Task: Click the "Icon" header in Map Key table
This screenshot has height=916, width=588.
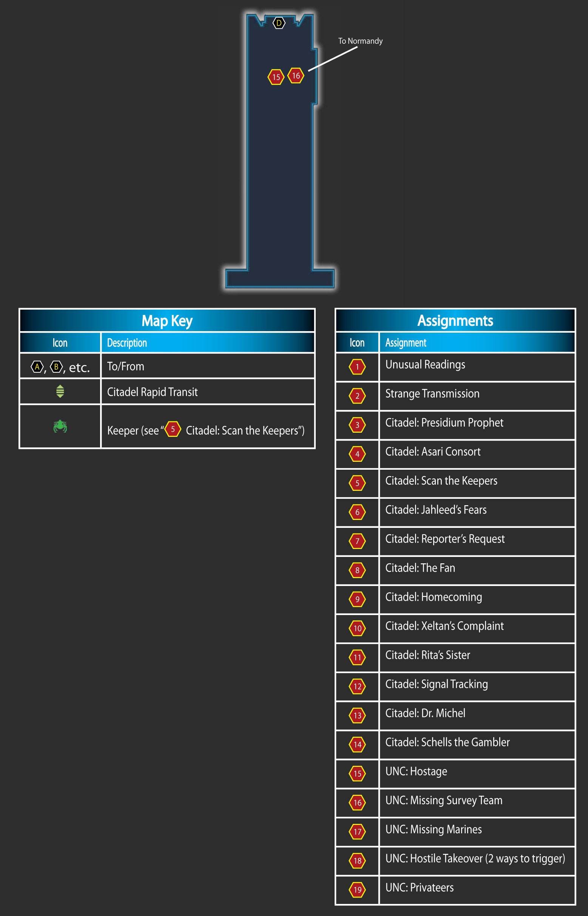Action: pos(60,343)
